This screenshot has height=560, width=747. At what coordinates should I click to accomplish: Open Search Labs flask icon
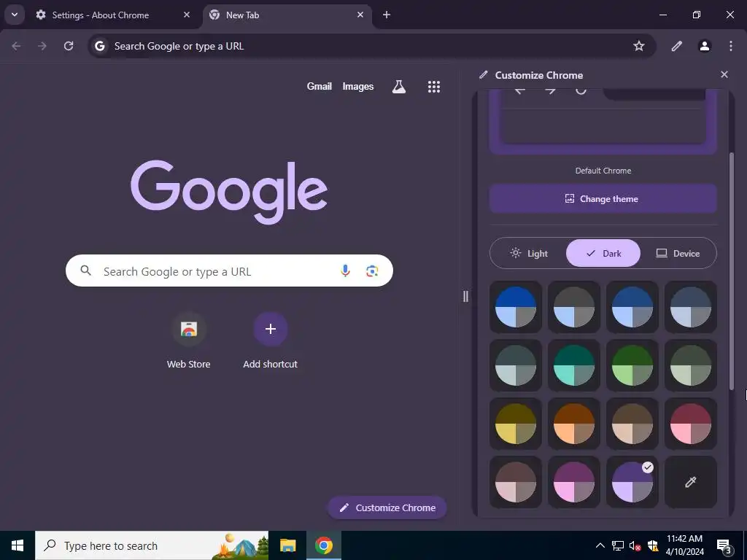[399, 87]
